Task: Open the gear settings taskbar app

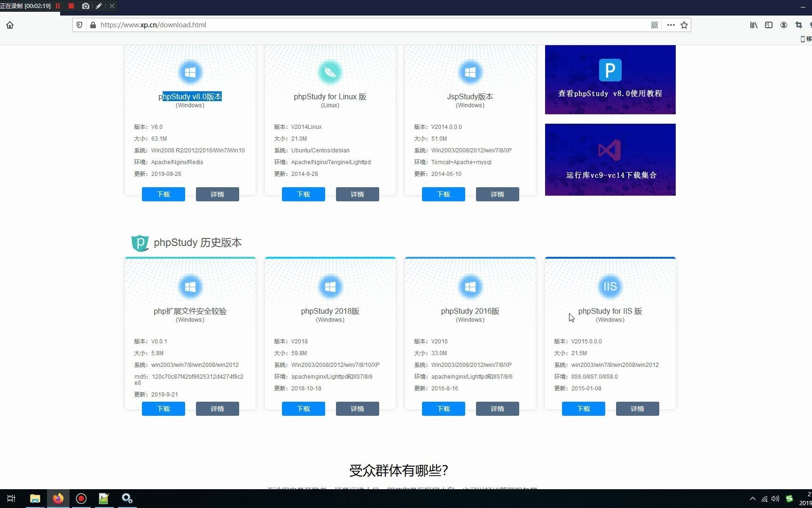Action: [x=127, y=499]
